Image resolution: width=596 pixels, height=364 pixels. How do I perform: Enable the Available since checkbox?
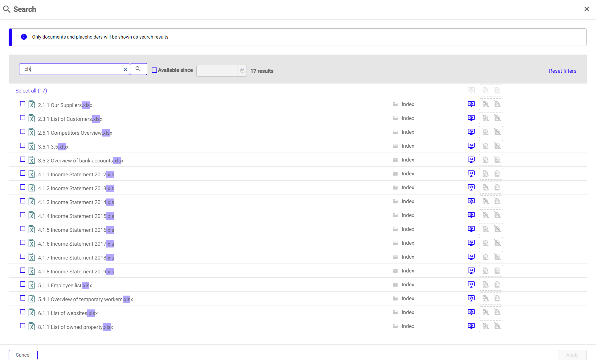coord(154,70)
